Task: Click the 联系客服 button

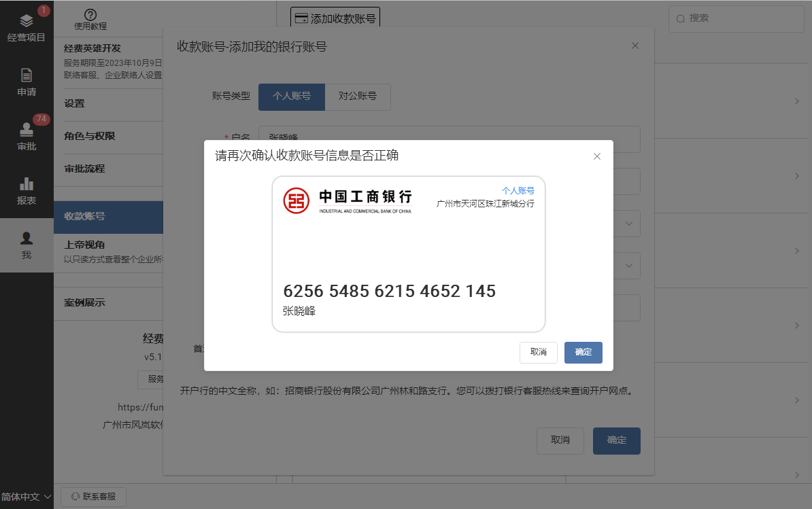Action: point(93,497)
